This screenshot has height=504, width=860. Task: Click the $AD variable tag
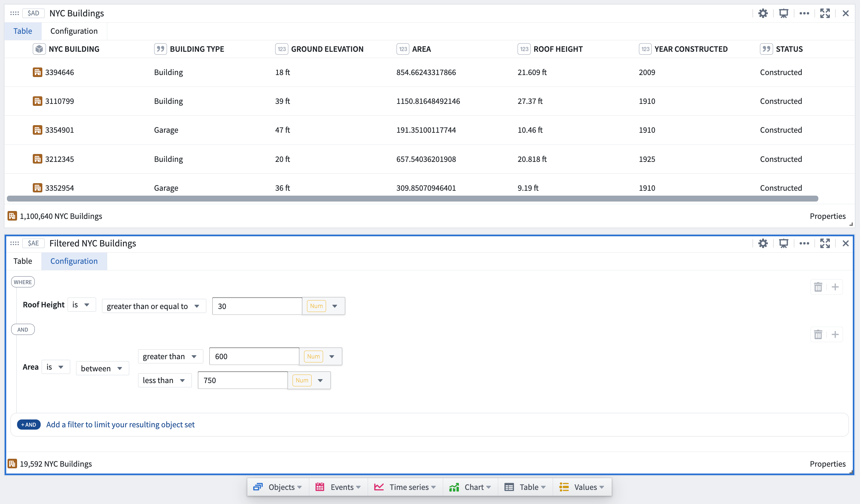pos(33,13)
